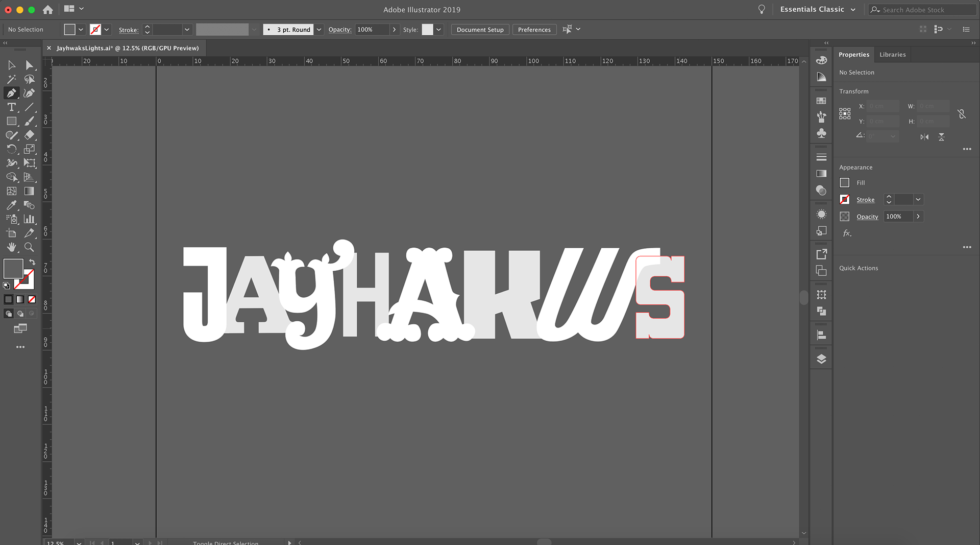Click the Home icon

48,9
